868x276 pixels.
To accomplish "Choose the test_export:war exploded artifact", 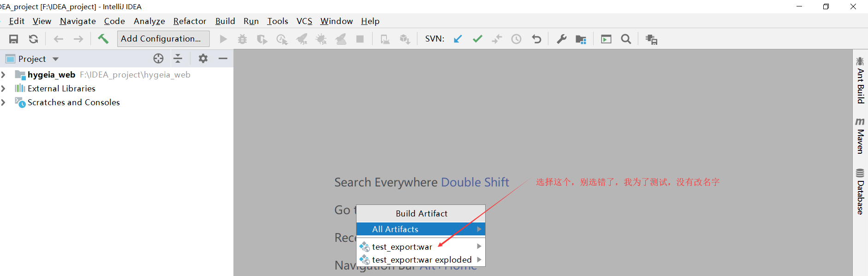I will [x=421, y=259].
